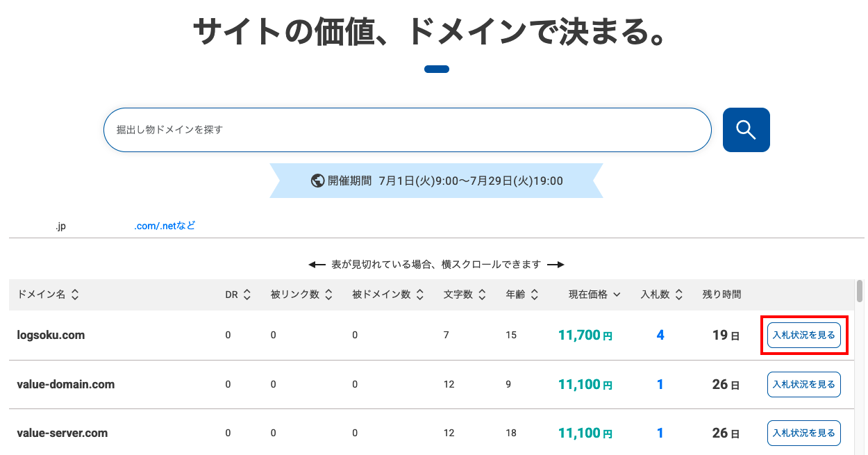Image resolution: width=868 pixels, height=455 pixels.
Task: Click the table's vertical scrollbar thumb
Action: (x=860, y=292)
